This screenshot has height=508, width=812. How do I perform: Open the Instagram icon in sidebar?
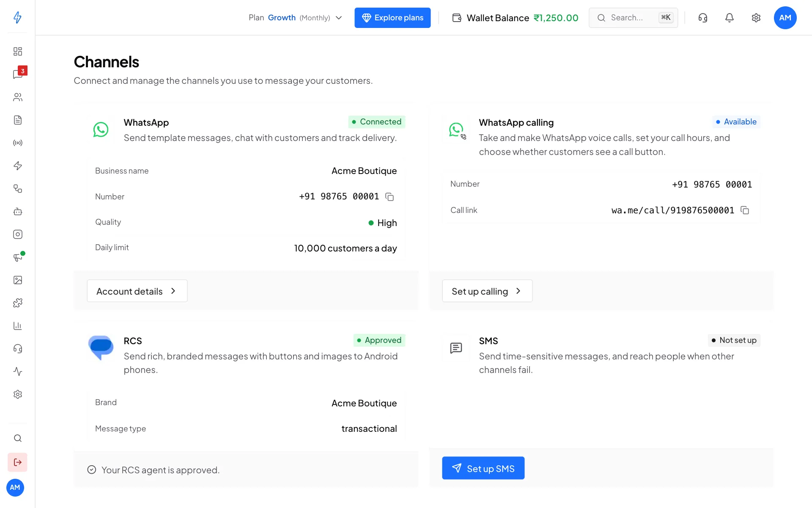click(x=17, y=234)
